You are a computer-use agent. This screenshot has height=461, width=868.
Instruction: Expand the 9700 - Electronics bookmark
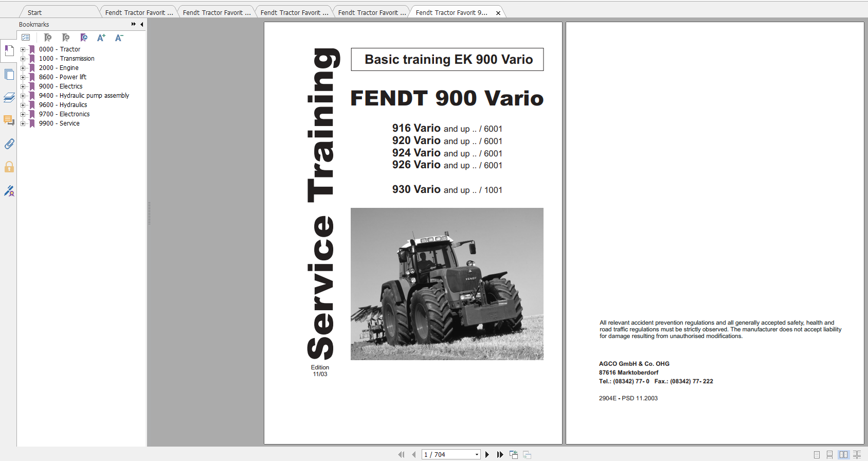click(x=23, y=115)
